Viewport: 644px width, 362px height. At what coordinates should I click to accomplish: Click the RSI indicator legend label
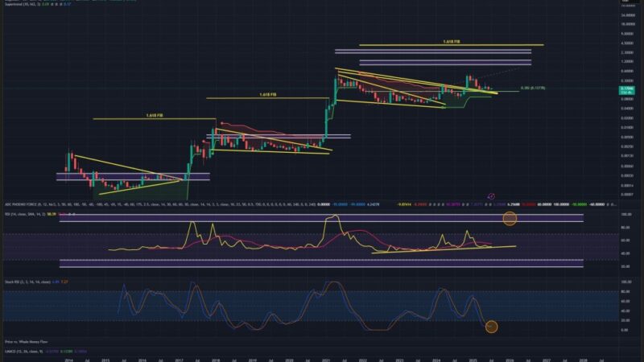[25, 214]
